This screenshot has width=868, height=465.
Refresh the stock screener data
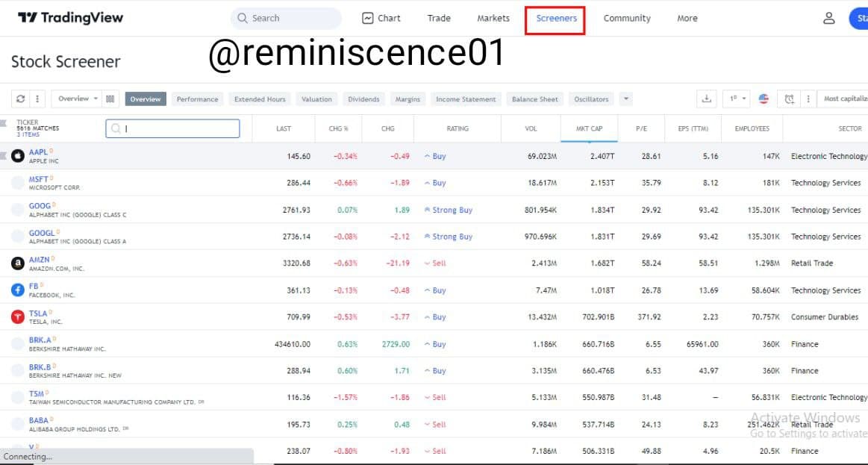click(20, 99)
